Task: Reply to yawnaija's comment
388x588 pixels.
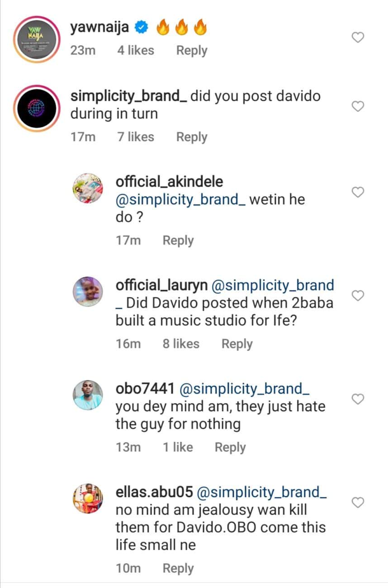Action: click(x=192, y=51)
